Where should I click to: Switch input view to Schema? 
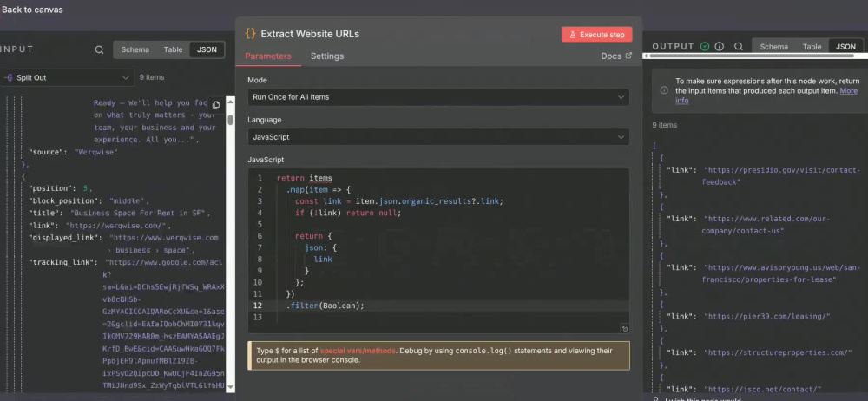click(x=135, y=49)
